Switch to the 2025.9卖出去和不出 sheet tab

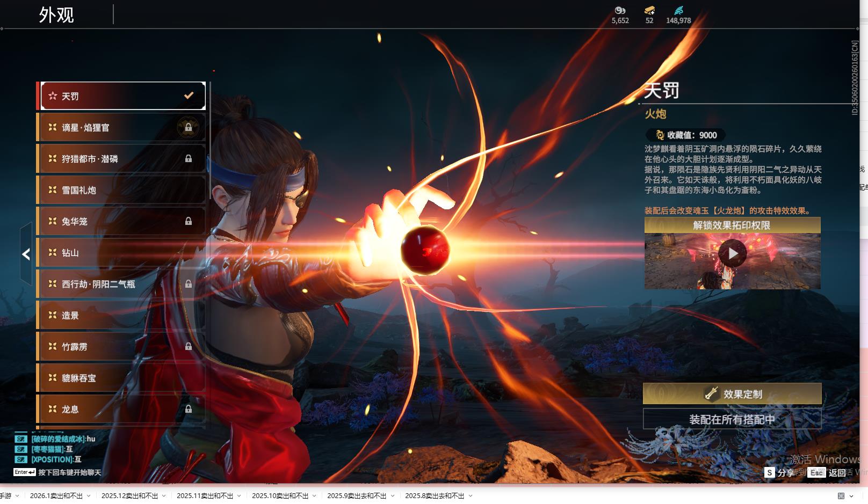(356, 496)
